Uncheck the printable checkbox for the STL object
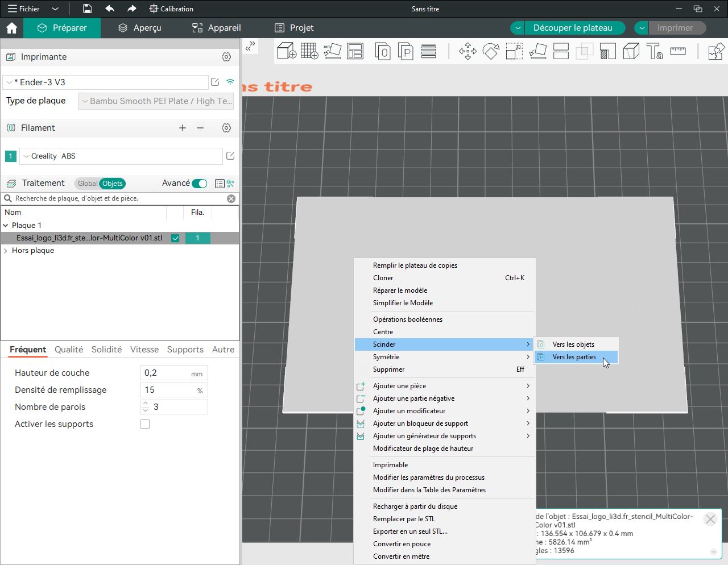 tap(175, 238)
